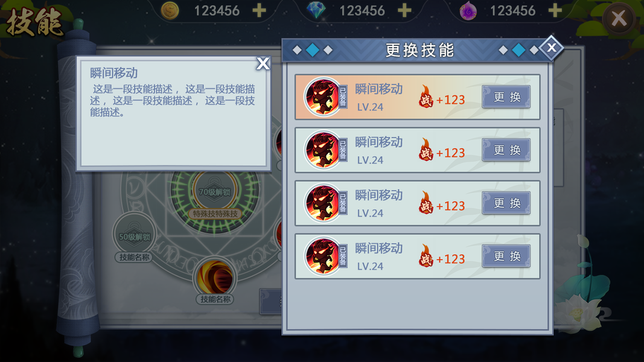Add more diamonds with plus button
Screen dimensions: 644x362
click(404, 11)
